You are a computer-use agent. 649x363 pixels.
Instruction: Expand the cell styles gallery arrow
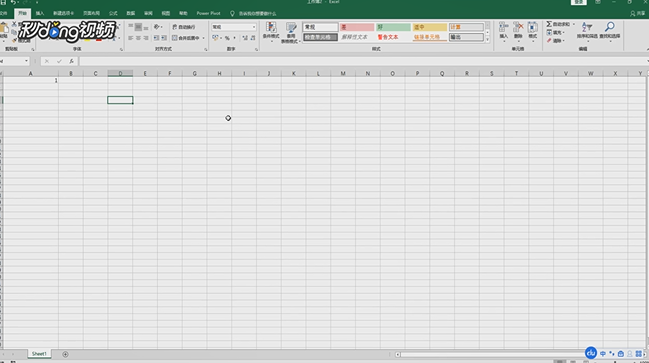[x=487, y=40]
